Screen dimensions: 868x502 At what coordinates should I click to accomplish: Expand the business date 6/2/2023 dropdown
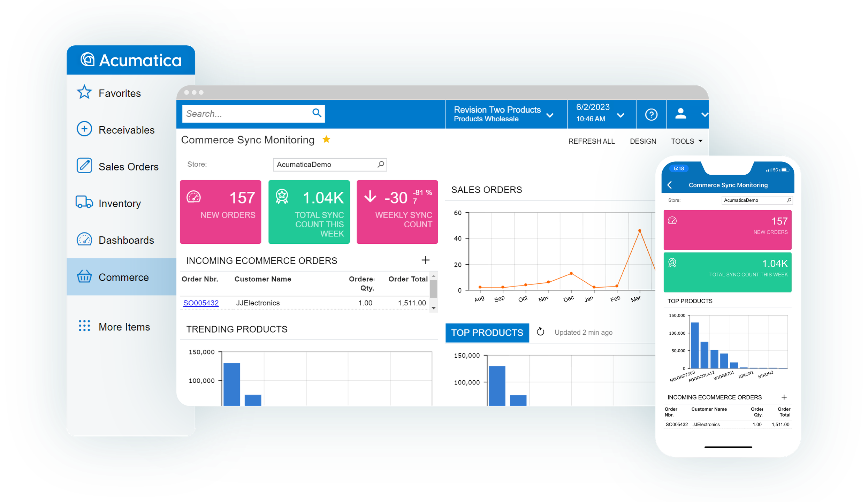click(x=620, y=115)
